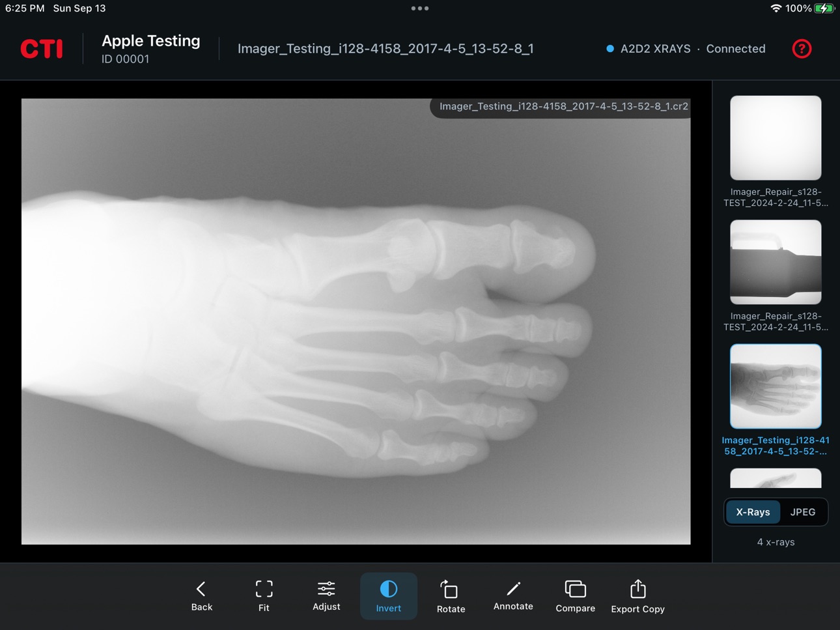Tap the 4 x-rays count text

[x=776, y=542]
